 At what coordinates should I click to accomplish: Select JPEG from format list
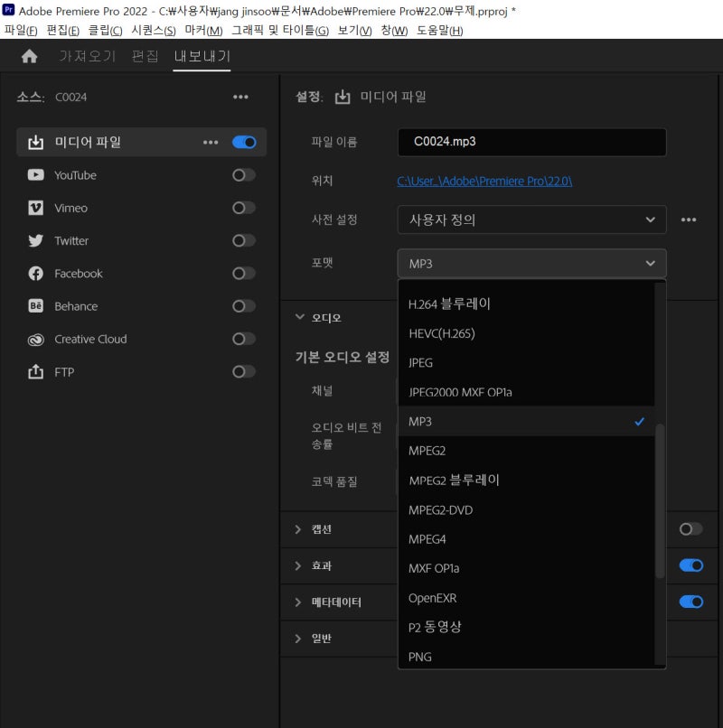coord(527,362)
